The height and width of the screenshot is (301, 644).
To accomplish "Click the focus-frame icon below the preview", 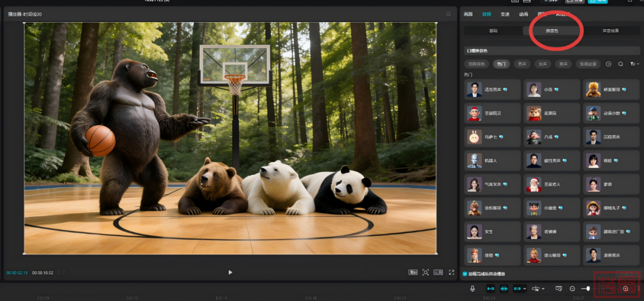I will click(x=426, y=272).
